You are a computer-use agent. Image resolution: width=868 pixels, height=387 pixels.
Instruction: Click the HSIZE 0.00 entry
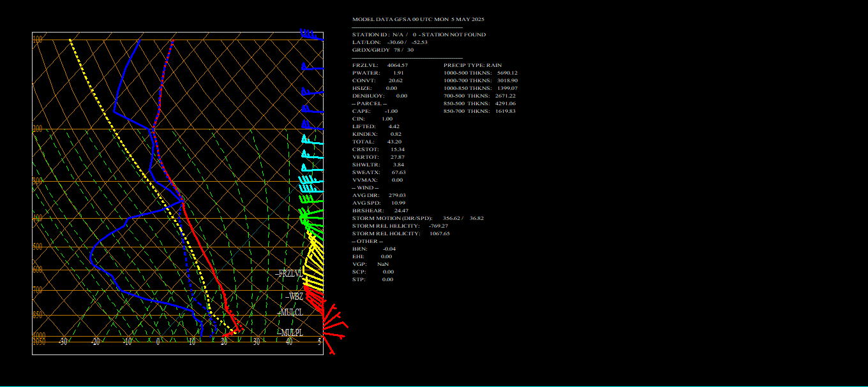[375, 88]
